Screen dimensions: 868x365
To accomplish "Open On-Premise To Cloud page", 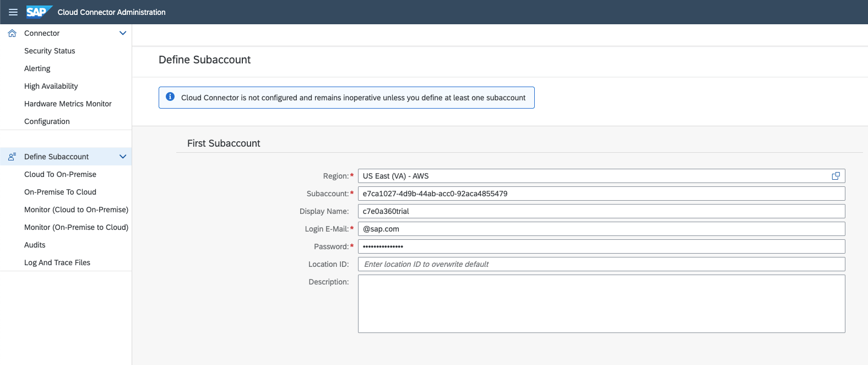I will 66,192.
